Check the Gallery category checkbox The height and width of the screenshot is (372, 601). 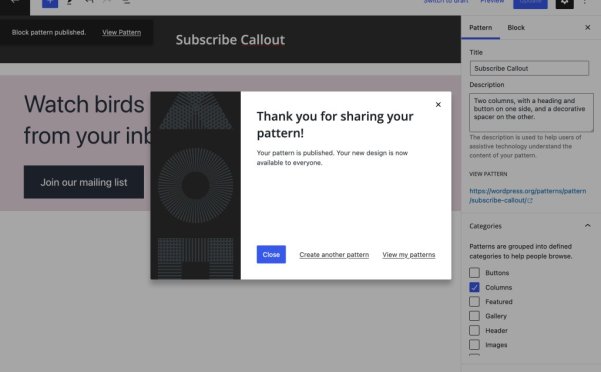(x=474, y=316)
